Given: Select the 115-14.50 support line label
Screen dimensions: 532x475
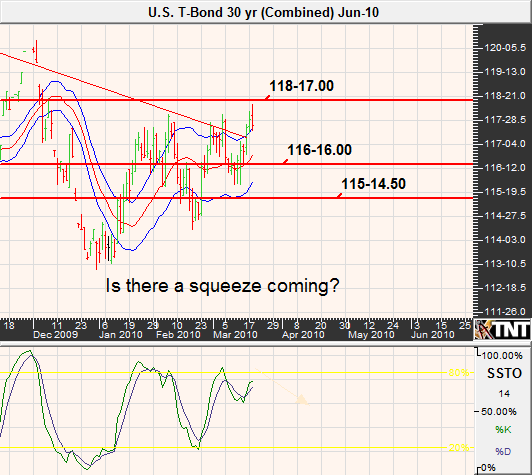Looking at the screenshot, I should coord(373,184).
